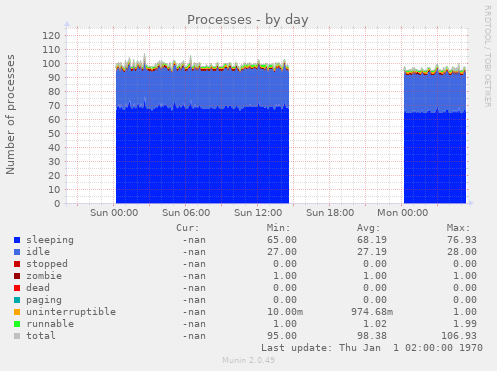The height and width of the screenshot is (371, 497).
Task: Click the 'Number of processes' axis label
Action: [10, 114]
